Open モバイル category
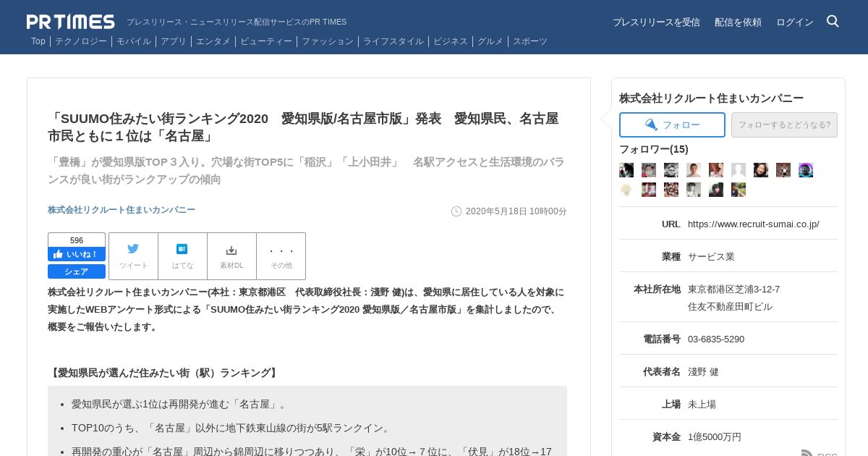 134,41
